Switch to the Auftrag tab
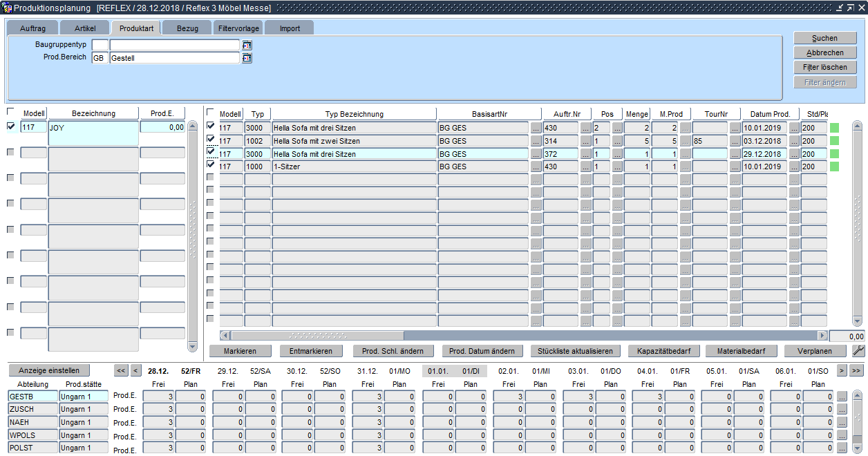 (x=32, y=28)
